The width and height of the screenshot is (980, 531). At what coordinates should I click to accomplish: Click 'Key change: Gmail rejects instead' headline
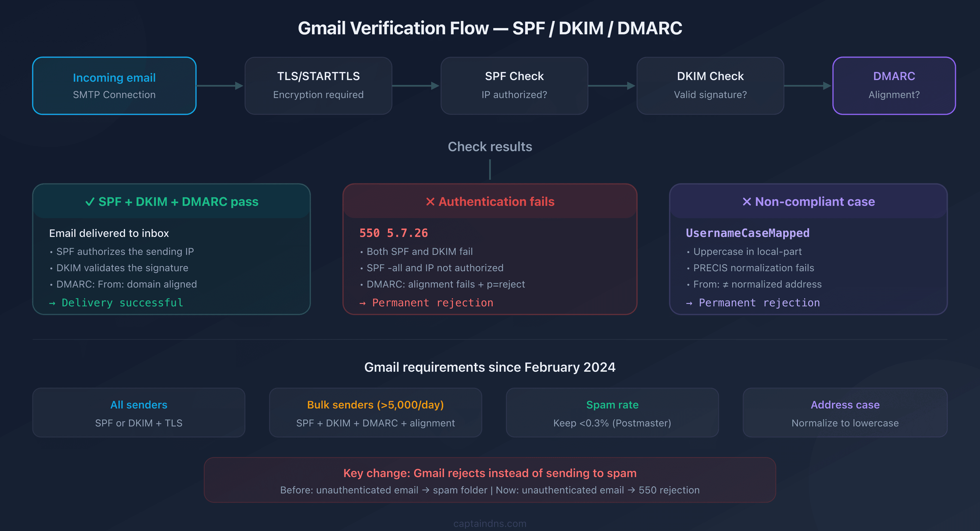[490, 473]
